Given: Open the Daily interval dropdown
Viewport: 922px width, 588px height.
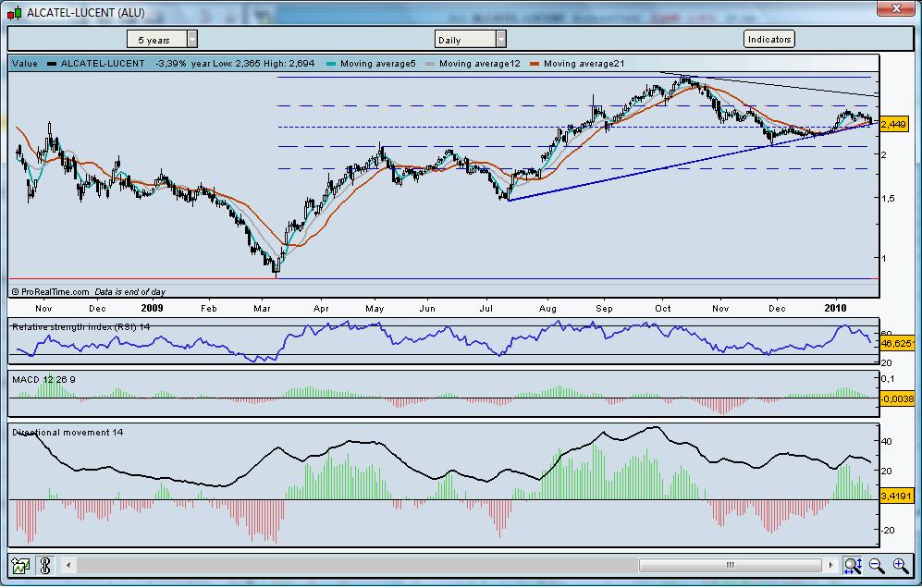Looking at the screenshot, I should tap(470, 39).
